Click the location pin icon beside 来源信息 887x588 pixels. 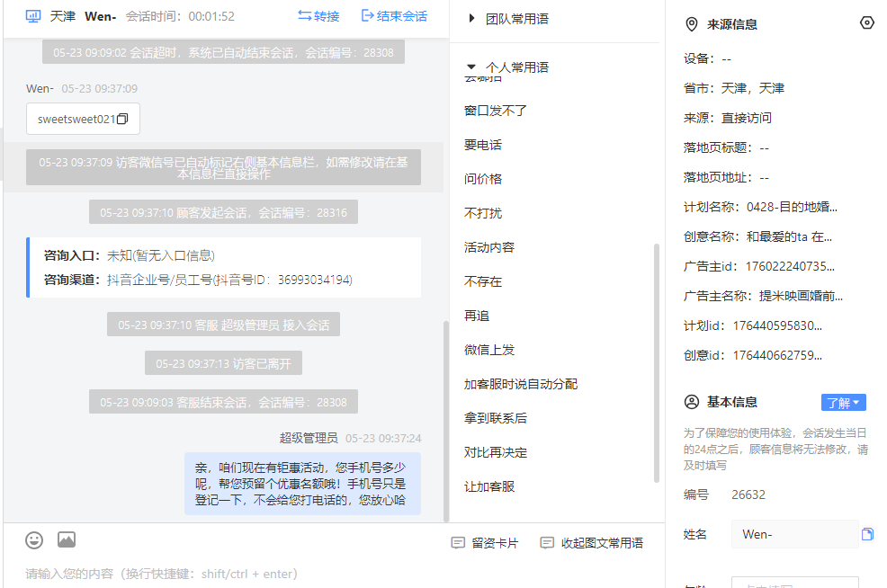click(x=691, y=24)
